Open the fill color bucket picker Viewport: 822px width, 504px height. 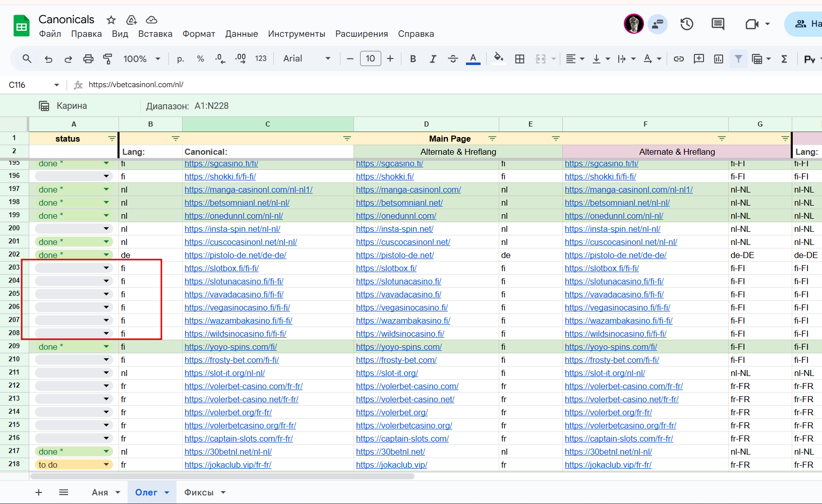tap(498, 58)
